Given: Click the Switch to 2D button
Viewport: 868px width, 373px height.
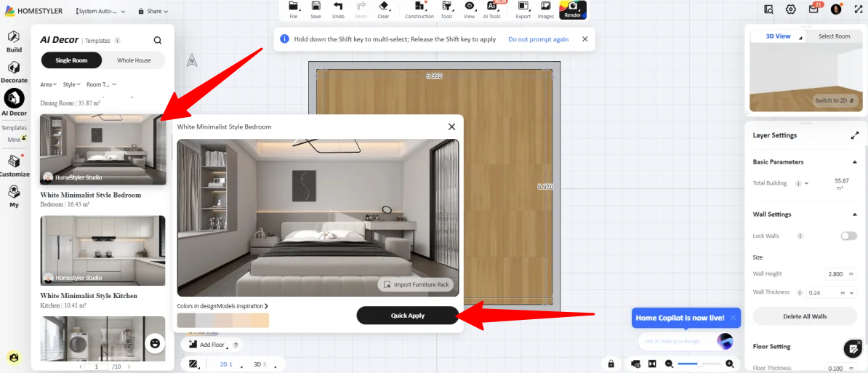Looking at the screenshot, I should pos(835,101).
